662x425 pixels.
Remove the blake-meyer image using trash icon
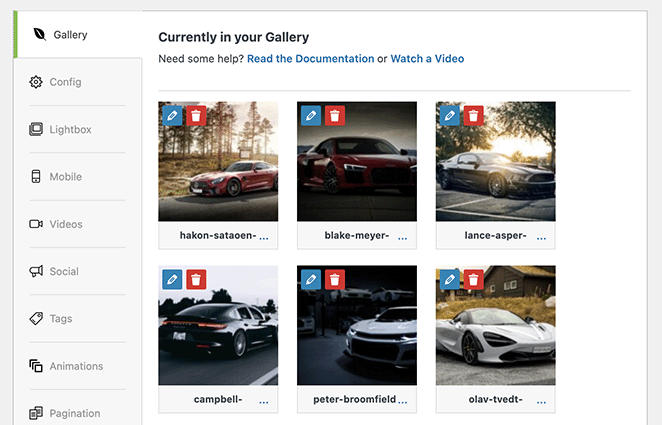click(335, 116)
